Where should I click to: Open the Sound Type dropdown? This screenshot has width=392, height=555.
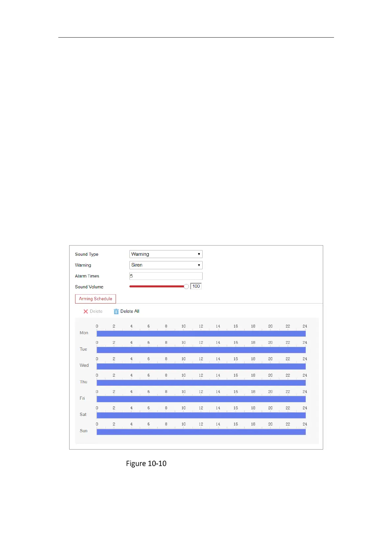coord(166,254)
